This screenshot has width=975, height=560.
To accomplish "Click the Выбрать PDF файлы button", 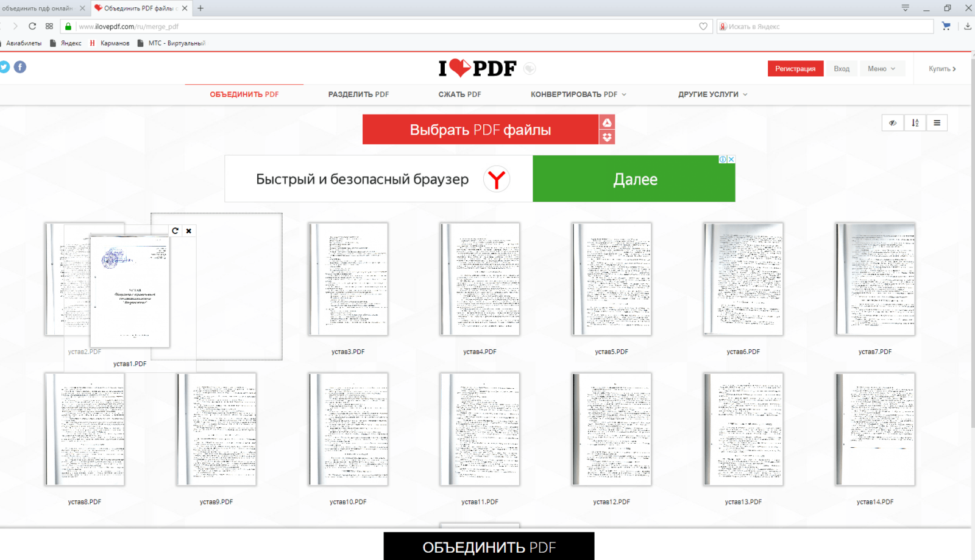I will (x=480, y=129).
